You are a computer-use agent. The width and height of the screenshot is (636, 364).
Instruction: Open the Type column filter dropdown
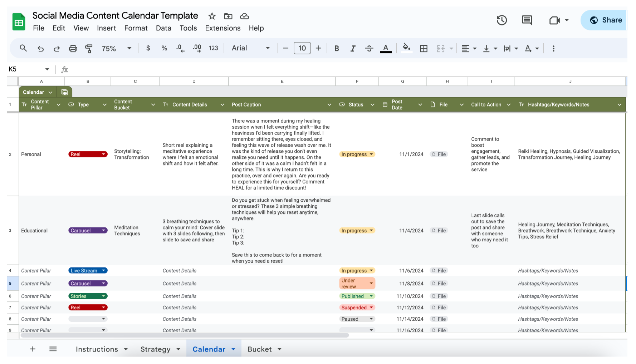click(x=105, y=105)
